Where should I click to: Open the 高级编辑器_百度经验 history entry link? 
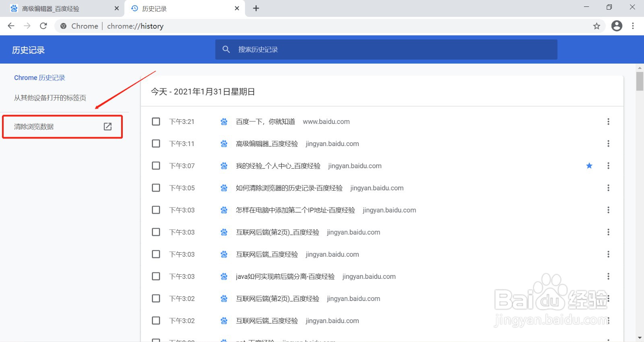[x=267, y=144]
